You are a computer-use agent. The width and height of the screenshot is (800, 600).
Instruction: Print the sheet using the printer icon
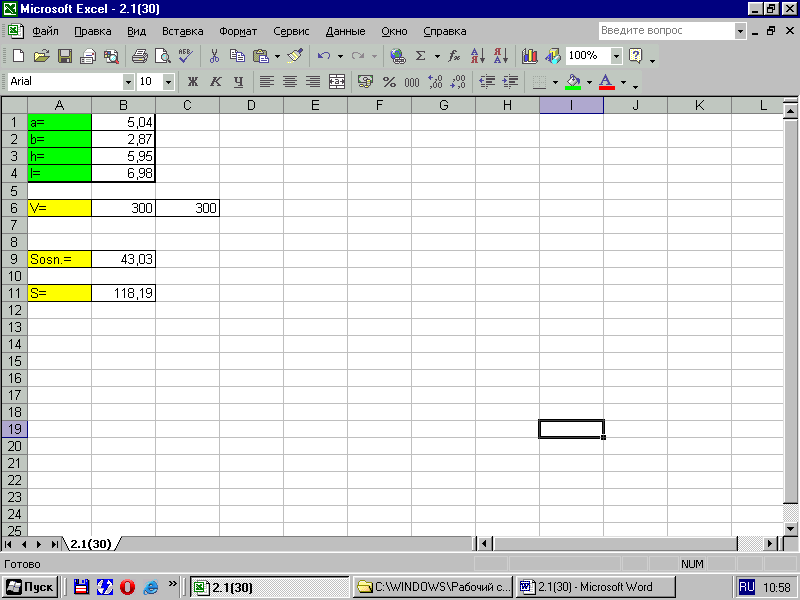point(139,56)
